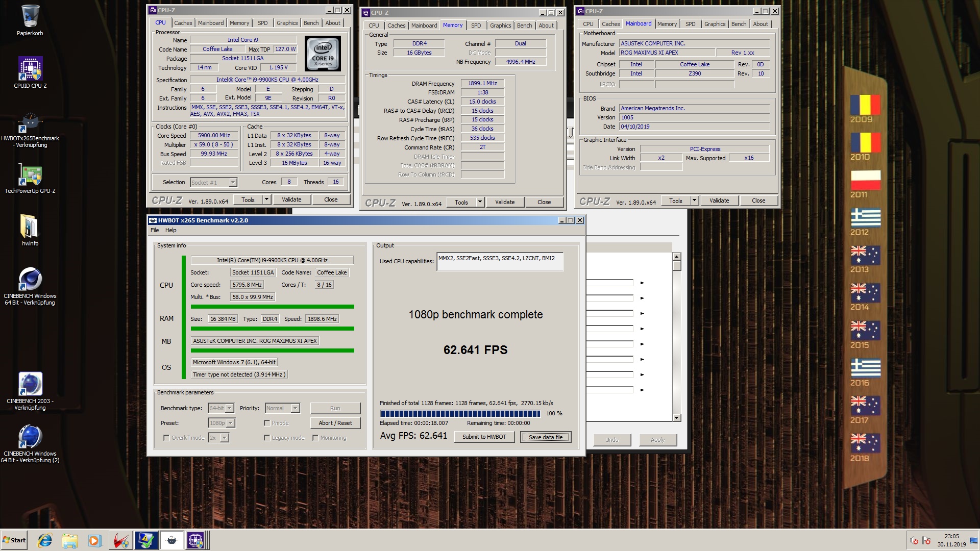Click Tools button in Memory CPU-Z window
The image size is (980, 551).
(461, 202)
